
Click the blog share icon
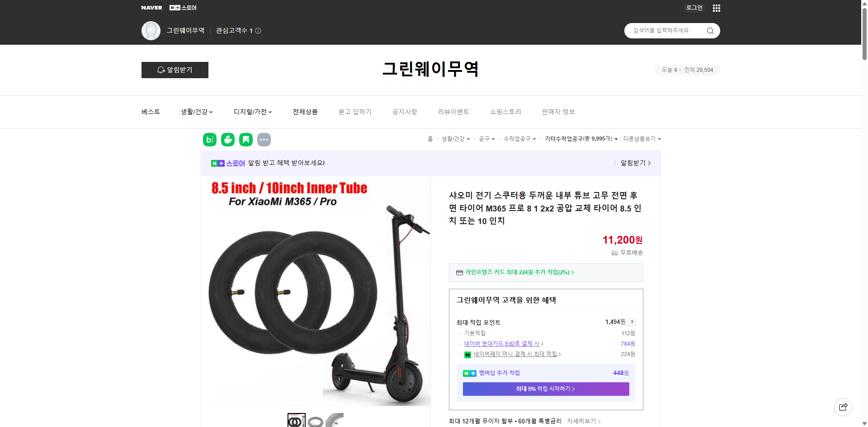coord(209,140)
